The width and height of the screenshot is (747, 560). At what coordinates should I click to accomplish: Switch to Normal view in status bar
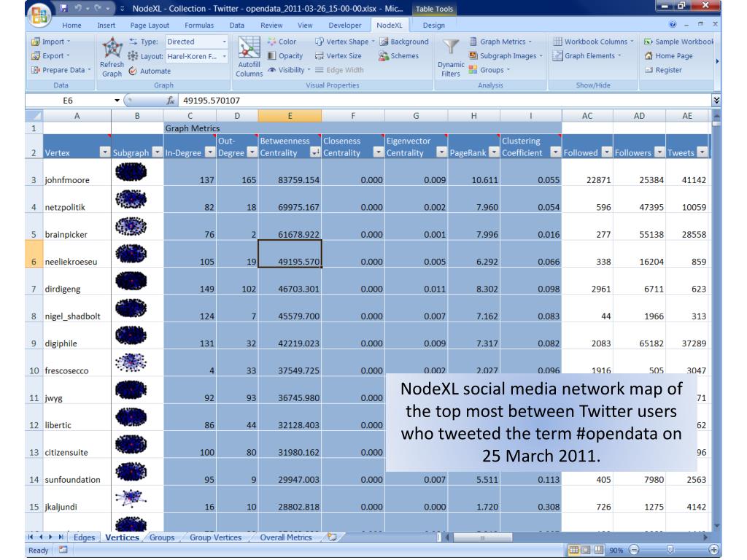[x=574, y=550]
